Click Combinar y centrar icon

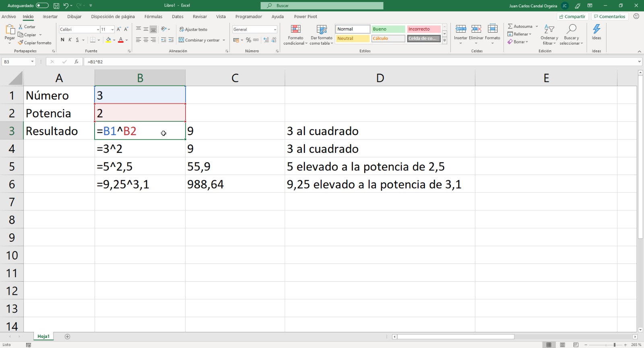182,40
